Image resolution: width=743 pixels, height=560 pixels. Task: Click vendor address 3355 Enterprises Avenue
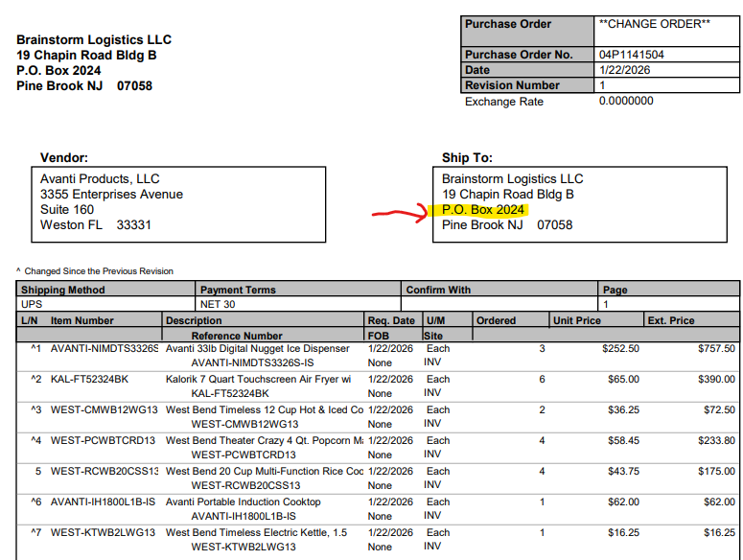pyautogui.click(x=111, y=195)
